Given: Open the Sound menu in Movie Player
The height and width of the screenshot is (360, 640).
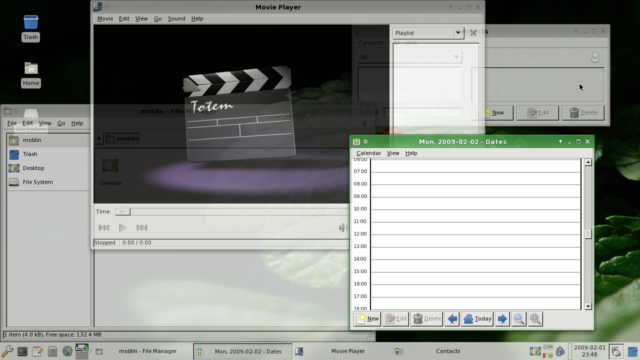Looking at the screenshot, I should [176, 19].
